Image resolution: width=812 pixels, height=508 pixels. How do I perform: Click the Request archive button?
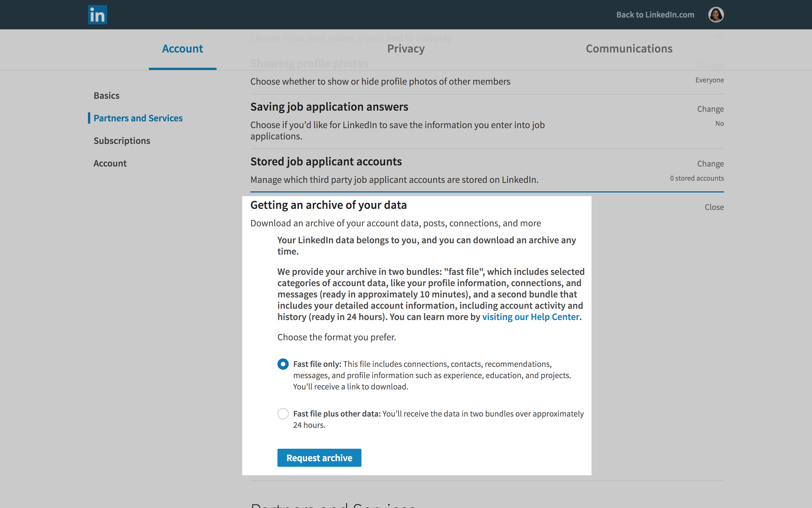319,457
